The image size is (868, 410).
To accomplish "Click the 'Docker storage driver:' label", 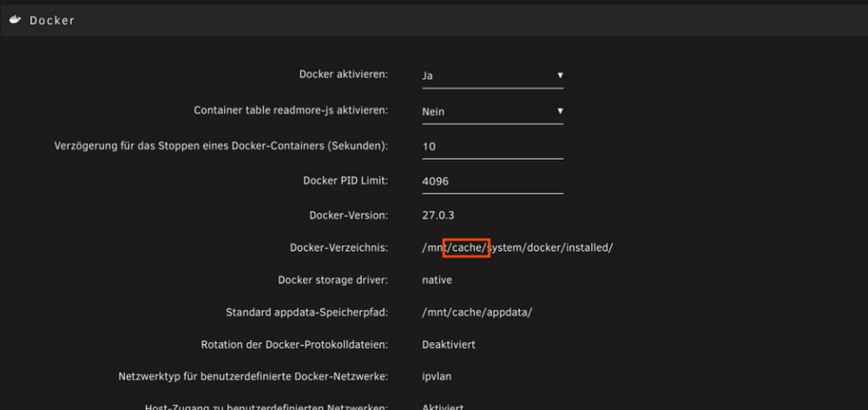I will coord(333,281).
